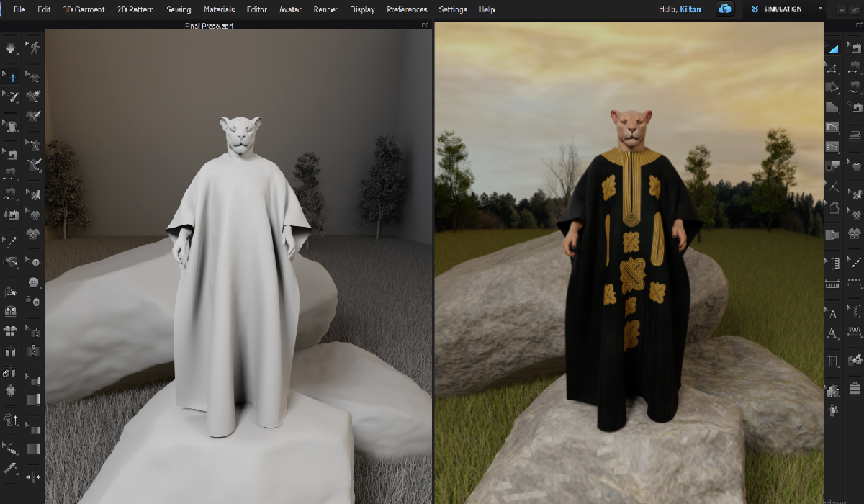Click the walking avatar animation icon
This screenshot has height=504, width=864.
[33, 48]
